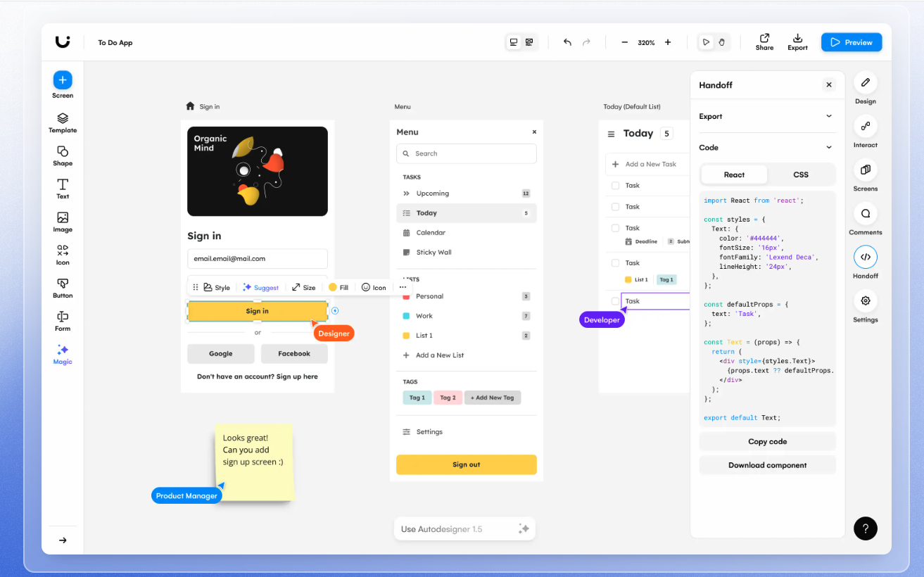
Task: Collapse the Code section chevron
Action: point(829,147)
